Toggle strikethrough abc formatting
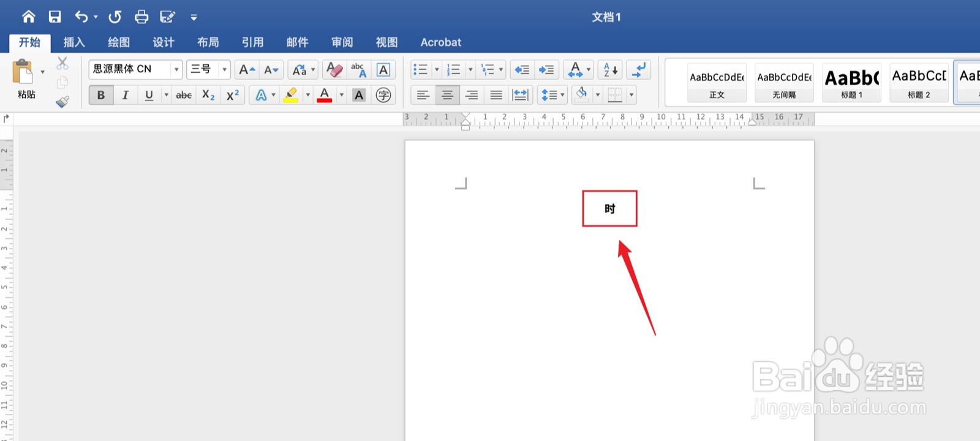 click(184, 95)
